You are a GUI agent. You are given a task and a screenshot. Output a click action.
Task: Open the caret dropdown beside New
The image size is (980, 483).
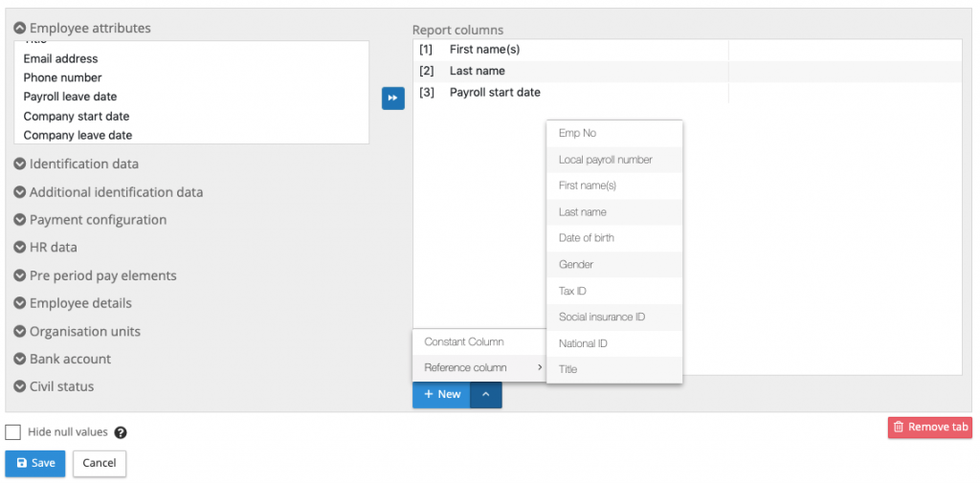[486, 394]
